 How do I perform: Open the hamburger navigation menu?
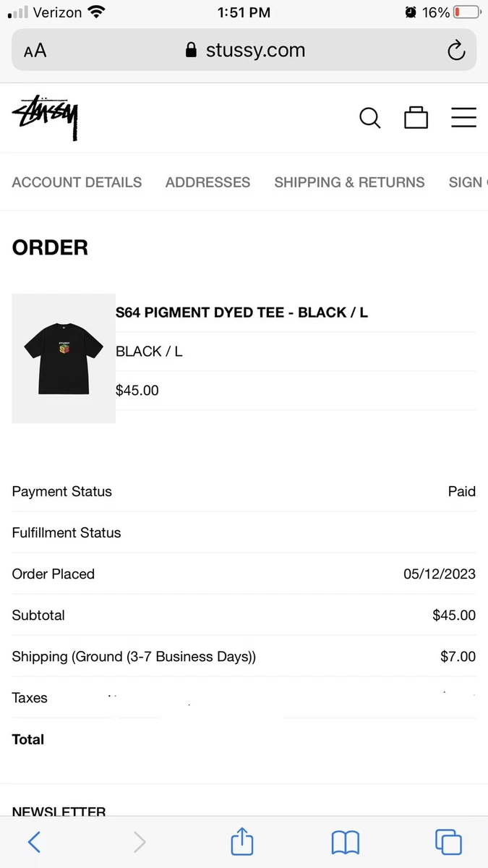(x=463, y=118)
